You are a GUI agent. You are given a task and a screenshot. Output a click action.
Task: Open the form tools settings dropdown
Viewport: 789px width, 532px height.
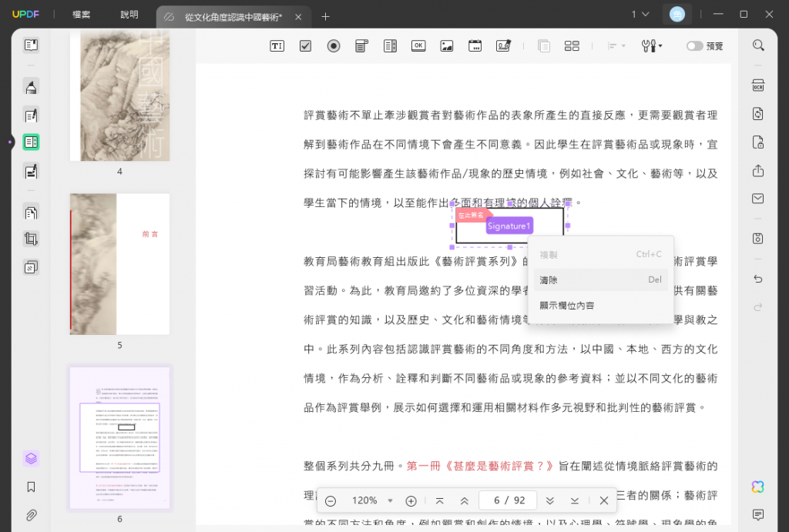(652, 46)
